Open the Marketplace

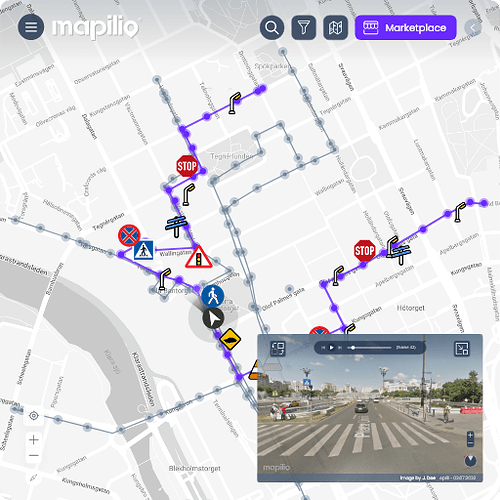[405, 28]
